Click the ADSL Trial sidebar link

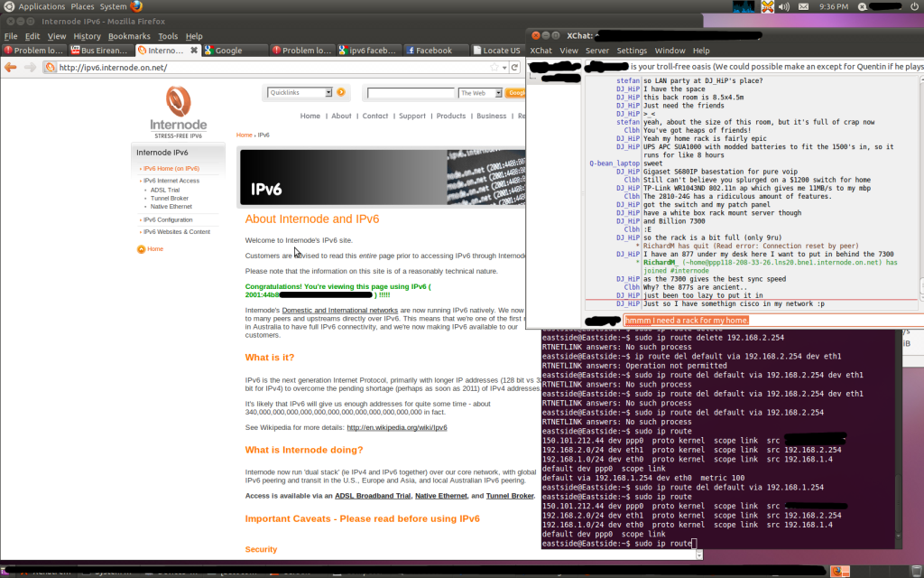pos(165,190)
